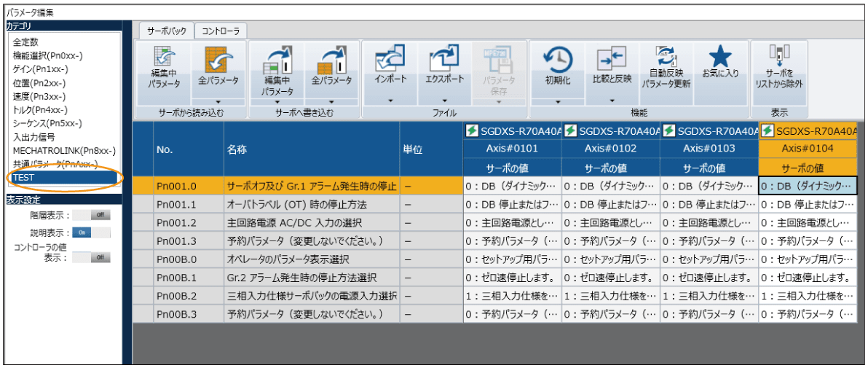This screenshot has width=868, height=368.
Task: Open dropdown under read 全パラメータ button
Action: coord(218,101)
